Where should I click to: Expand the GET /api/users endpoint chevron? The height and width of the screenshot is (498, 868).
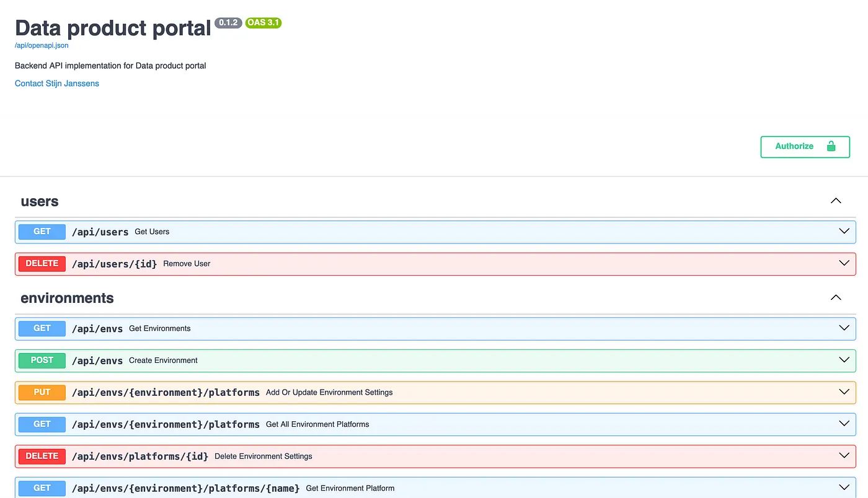click(x=843, y=231)
